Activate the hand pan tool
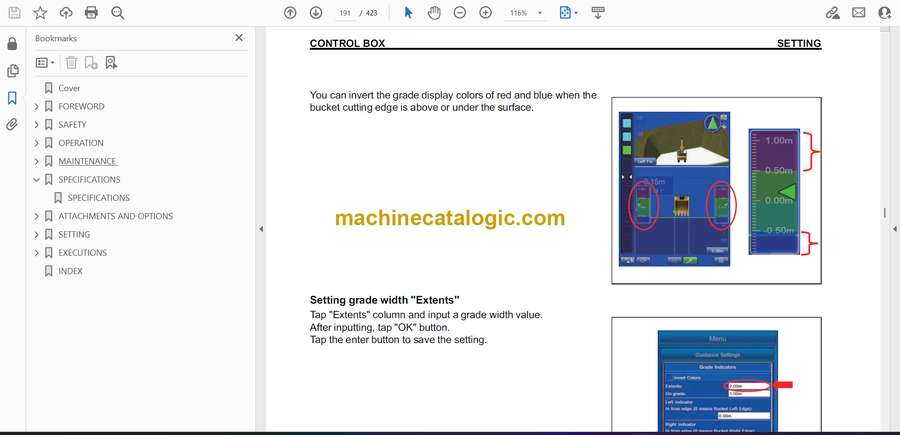900x435 pixels. pos(435,13)
